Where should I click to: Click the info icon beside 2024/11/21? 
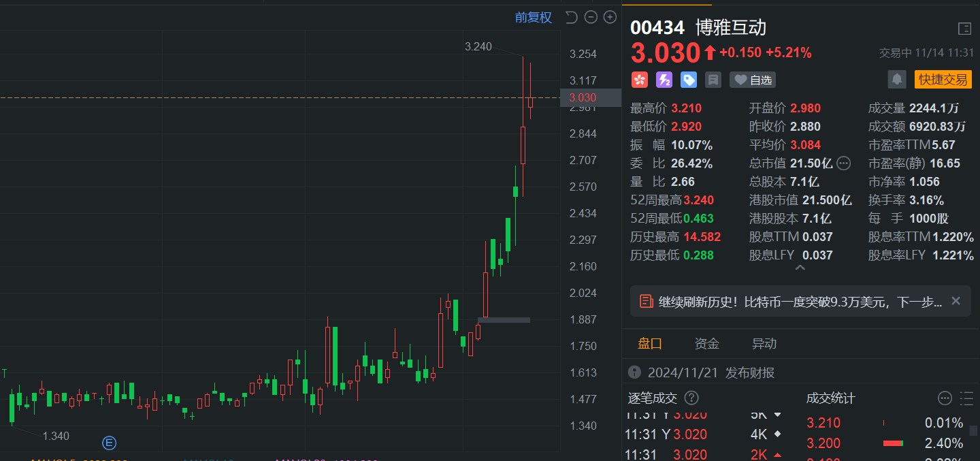click(x=634, y=372)
